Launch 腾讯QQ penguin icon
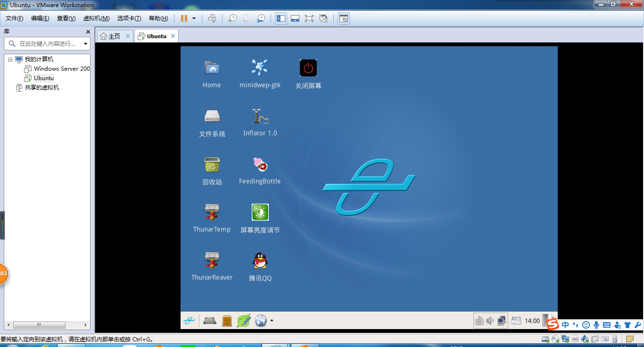The height and width of the screenshot is (347, 644). tap(260, 261)
